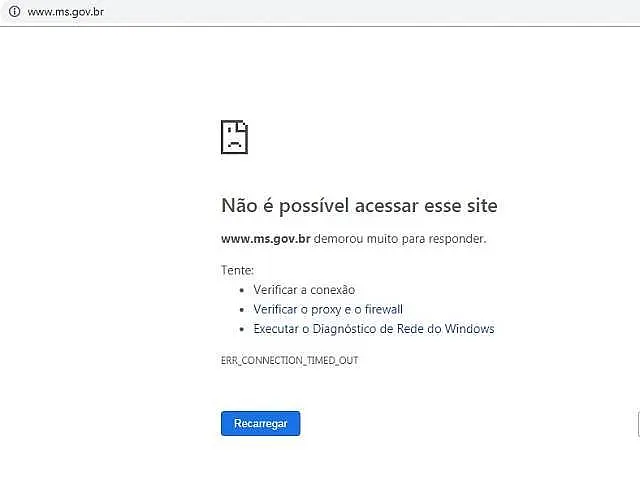
Task: Click the www.ms.gov.br URL in address bar
Action: 66,12
